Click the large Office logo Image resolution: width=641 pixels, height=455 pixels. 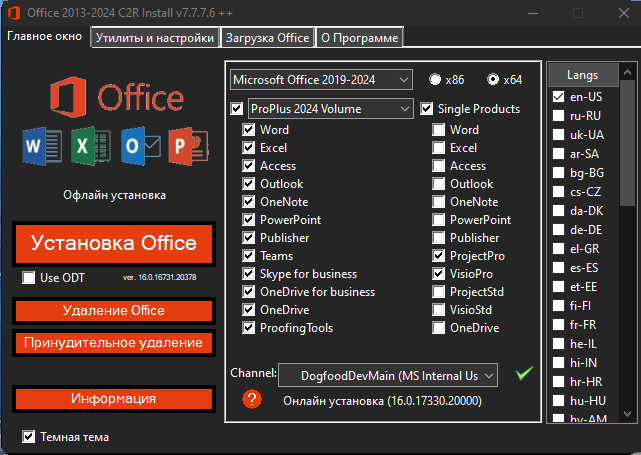(117, 97)
